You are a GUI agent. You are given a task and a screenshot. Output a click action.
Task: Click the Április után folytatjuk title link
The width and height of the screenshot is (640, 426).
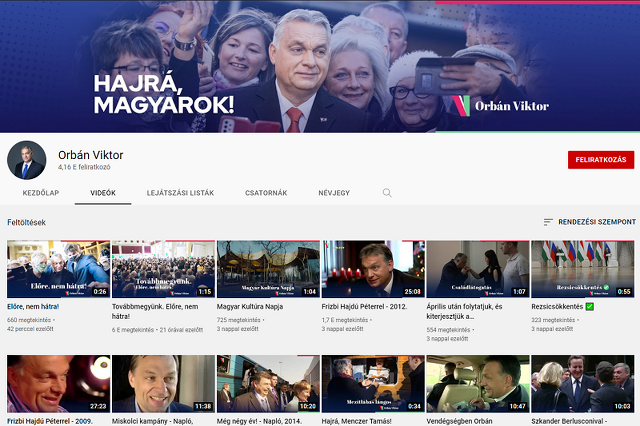[x=464, y=311]
